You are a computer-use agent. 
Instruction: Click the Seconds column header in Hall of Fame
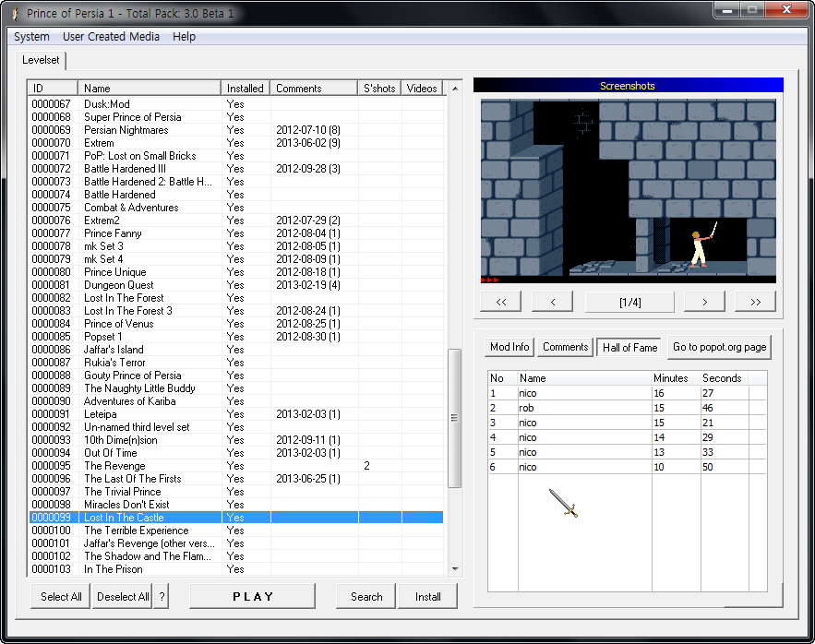(x=725, y=378)
